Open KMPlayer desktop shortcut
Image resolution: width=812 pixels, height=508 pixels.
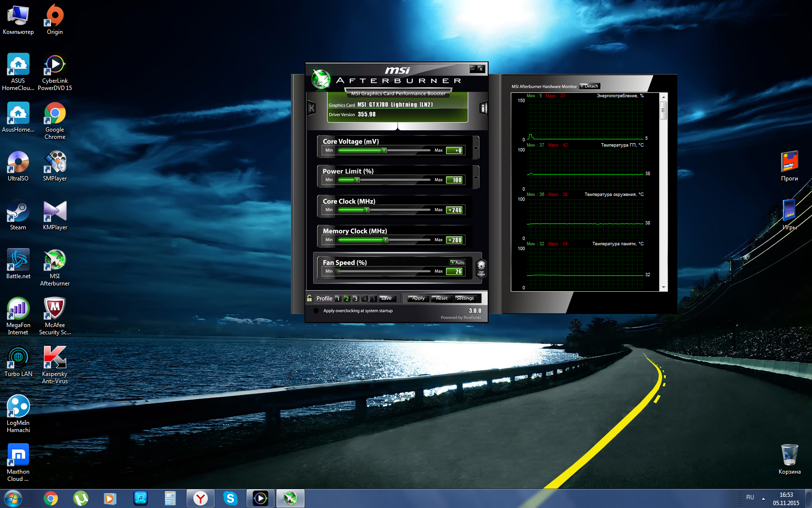55,215
